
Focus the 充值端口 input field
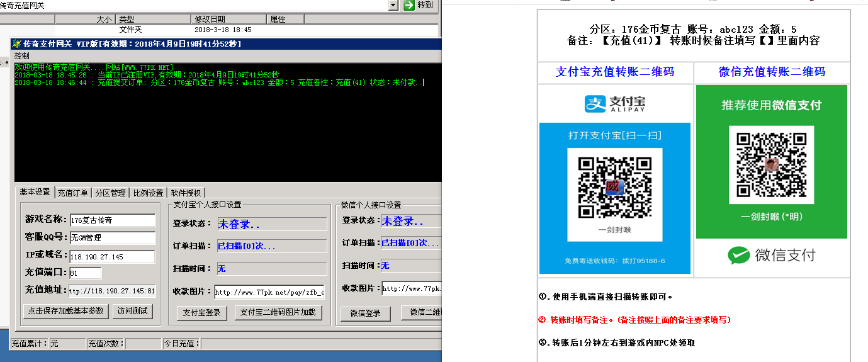(x=85, y=273)
